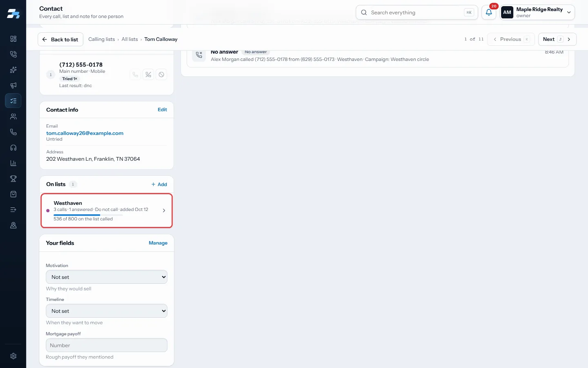This screenshot has width=588, height=368.
Task: Expand the Maple Ridge Realty account menu
Action: click(537, 12)
